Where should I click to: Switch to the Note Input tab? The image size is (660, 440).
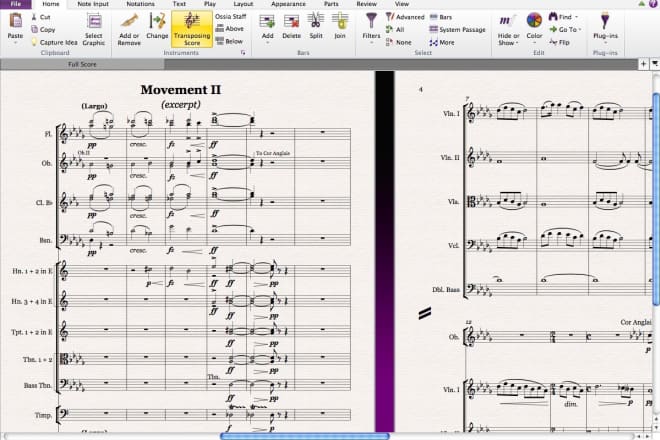pyautogui.click(x=93, y=4)
